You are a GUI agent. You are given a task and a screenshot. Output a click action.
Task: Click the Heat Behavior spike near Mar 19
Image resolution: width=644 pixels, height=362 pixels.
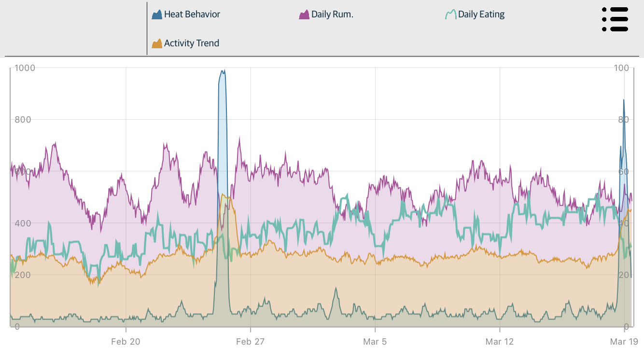click(624, 100)
